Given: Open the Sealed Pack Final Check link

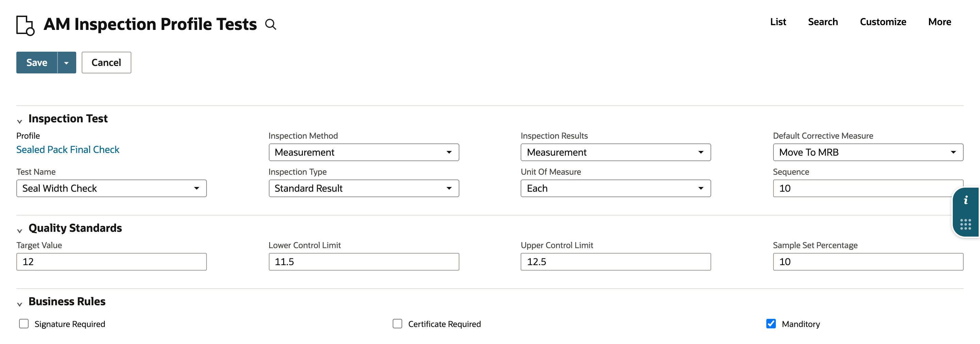Looking at the screenshot, I should click(x=68, y=149).
